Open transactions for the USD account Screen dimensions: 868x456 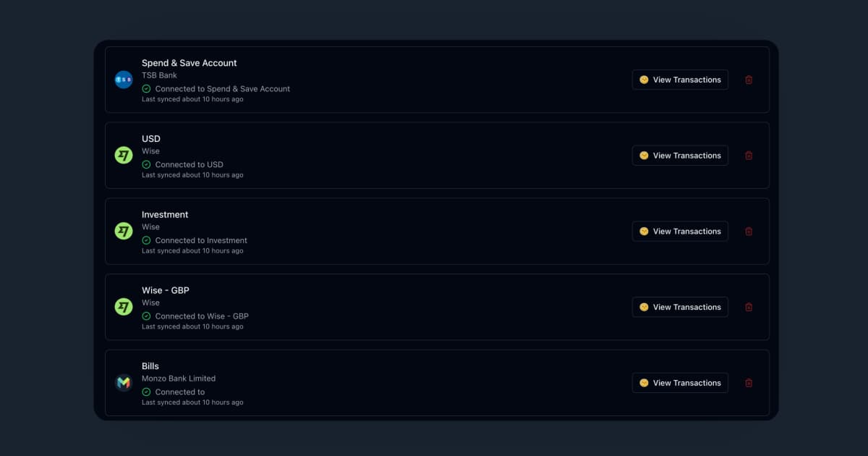click(x=680, y=155)
